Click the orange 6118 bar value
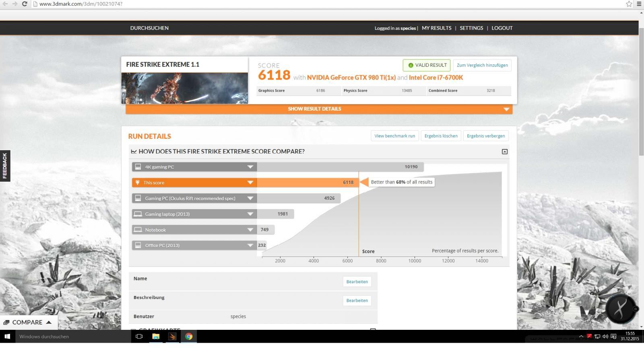The width and height of the screenshot is (644, 362). tap(348, 182)
